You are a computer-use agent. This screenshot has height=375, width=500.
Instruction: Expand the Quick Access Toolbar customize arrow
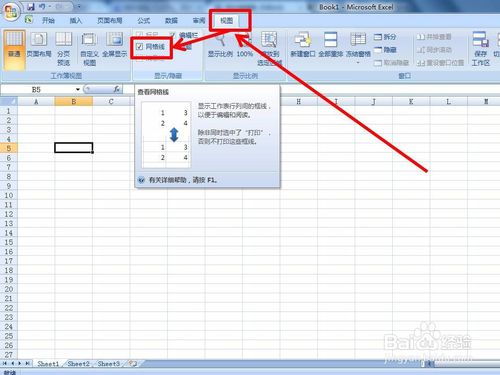[x=79, y=6]
